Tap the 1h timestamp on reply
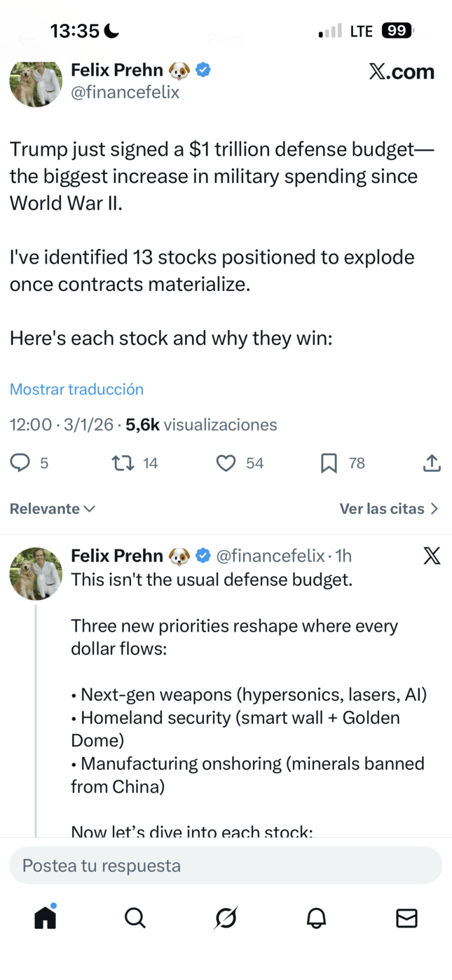The height and width of the screenshot is (980, 452). [x=343, y=556]
